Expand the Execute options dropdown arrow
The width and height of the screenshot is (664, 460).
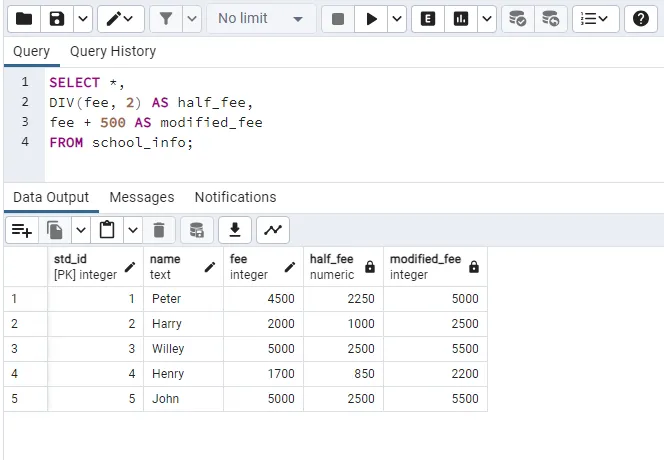point(397,19)
